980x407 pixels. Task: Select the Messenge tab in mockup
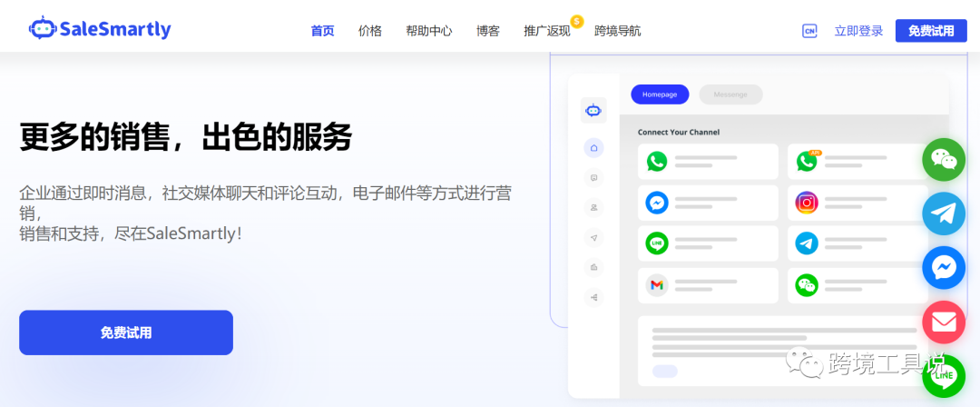(730, 94)
